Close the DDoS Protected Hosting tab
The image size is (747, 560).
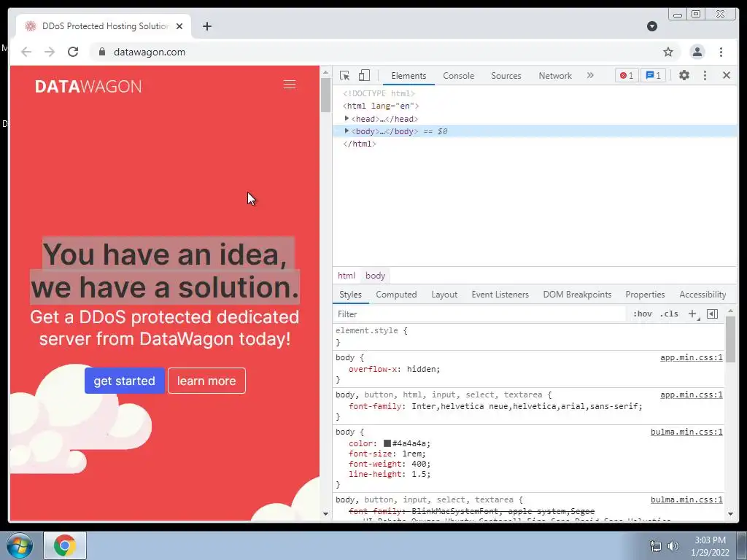point(179,26)
